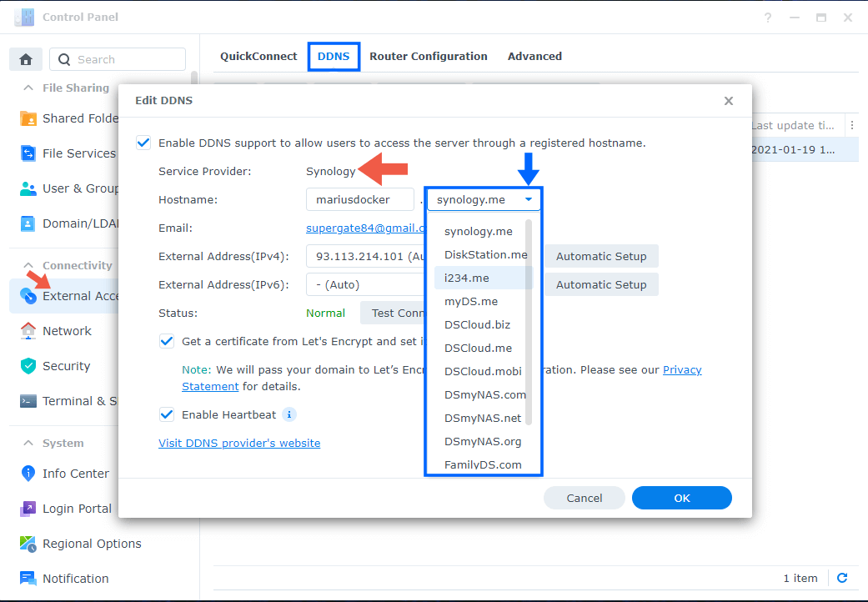Viewport: 868px width, 602px height.
Task: Click the Normal status text
Action: [x=325, y=314]
